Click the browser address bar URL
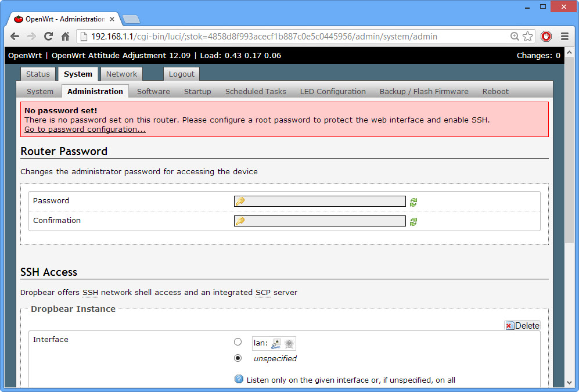 [264, 36]
